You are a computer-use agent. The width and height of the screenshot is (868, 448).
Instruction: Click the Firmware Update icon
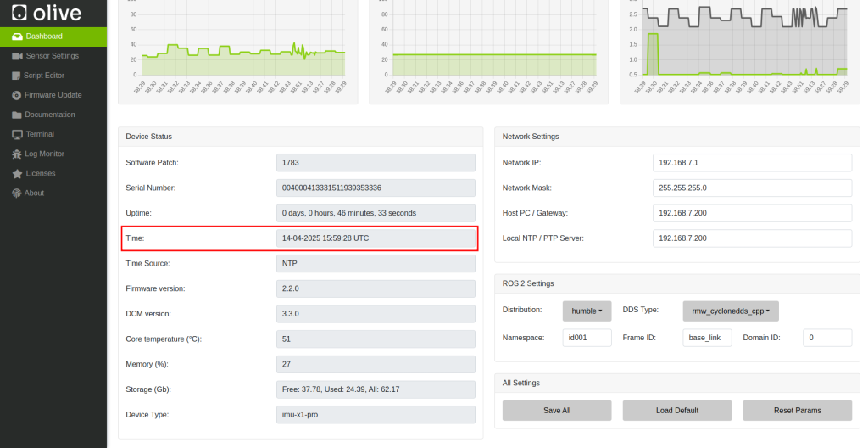[17, 95]
